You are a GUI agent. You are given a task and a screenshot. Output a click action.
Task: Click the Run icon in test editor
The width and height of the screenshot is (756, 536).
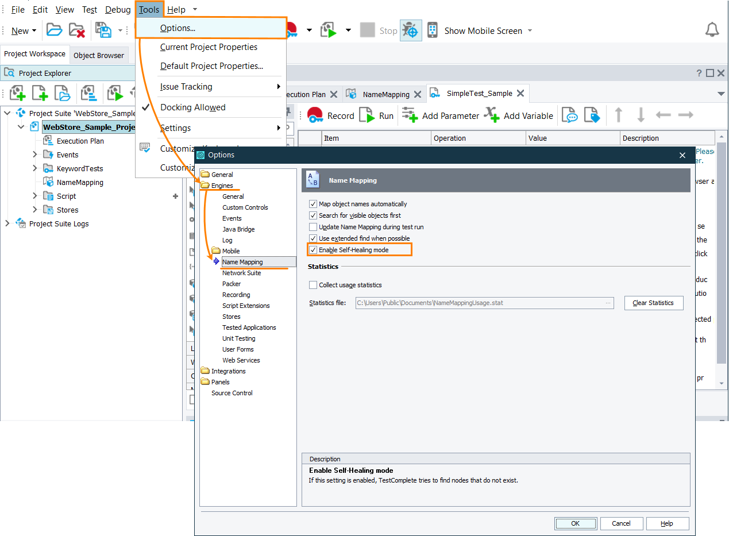coord(367,115)
